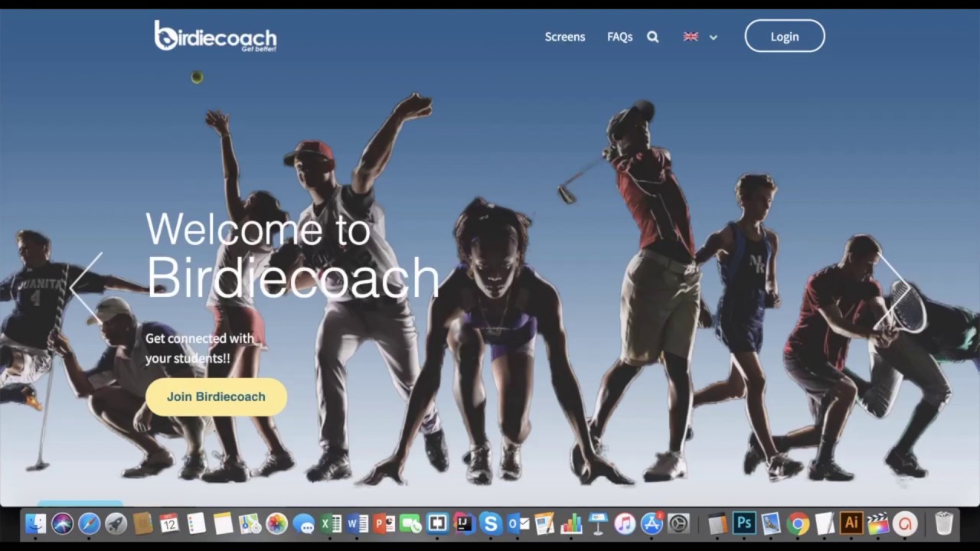Open the FAQs page link

point(619,37)
